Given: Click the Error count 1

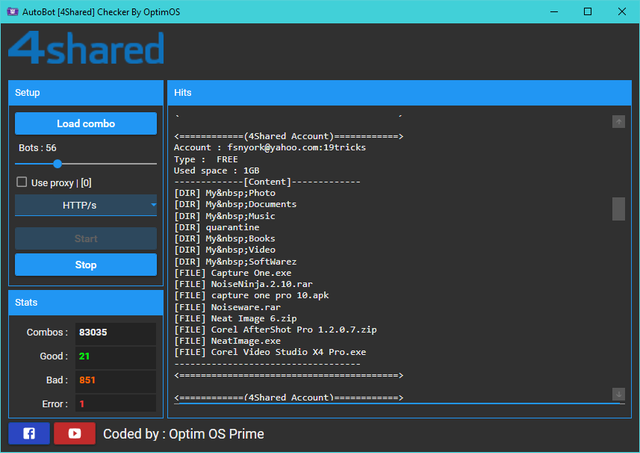Looking at the screenshot, I should pos(82,404).
